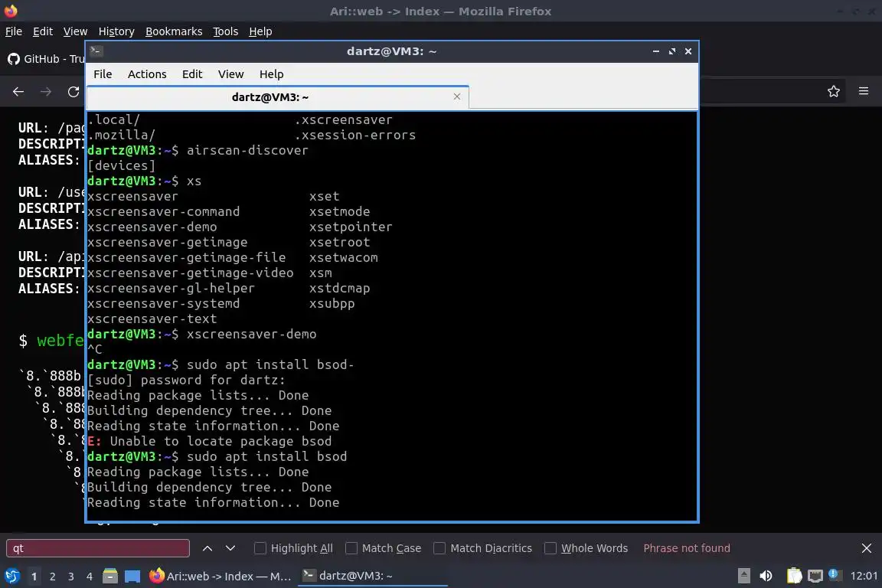Screen dimensions: 882x588
Task: Click Firefox back arrow button
Action: 18,92
